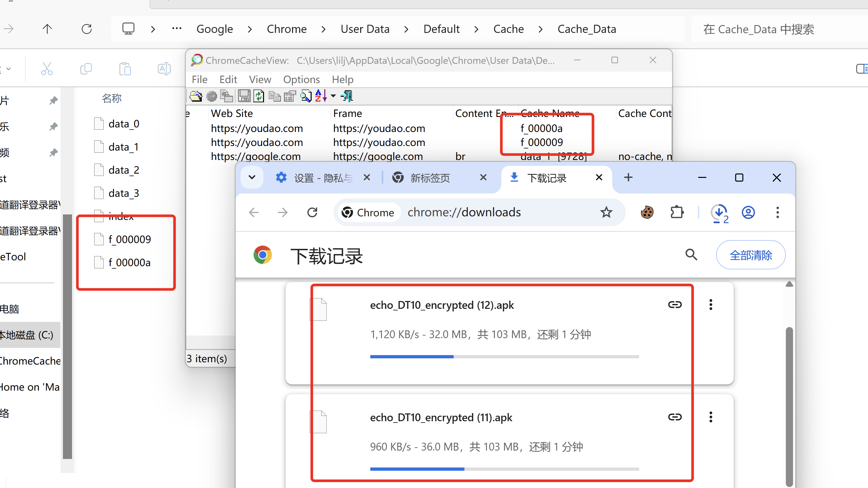Refresh the ChromeCacheView list

259,96
